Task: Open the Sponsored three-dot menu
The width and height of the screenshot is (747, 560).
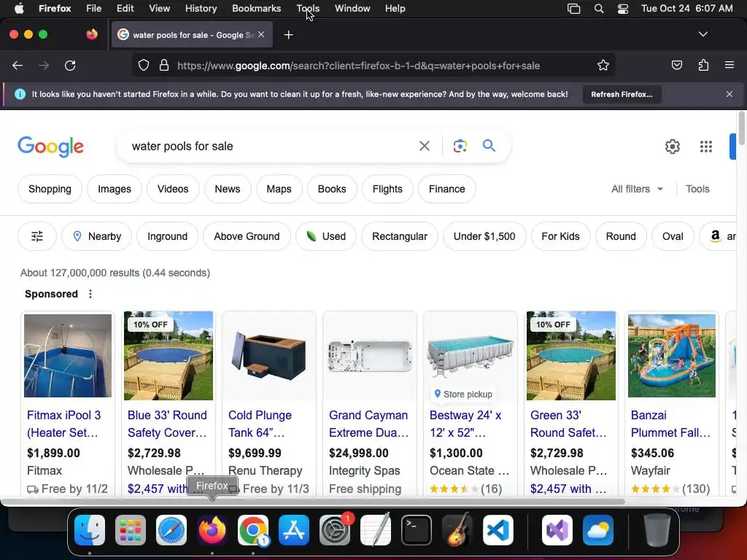Action: [90, 295]
